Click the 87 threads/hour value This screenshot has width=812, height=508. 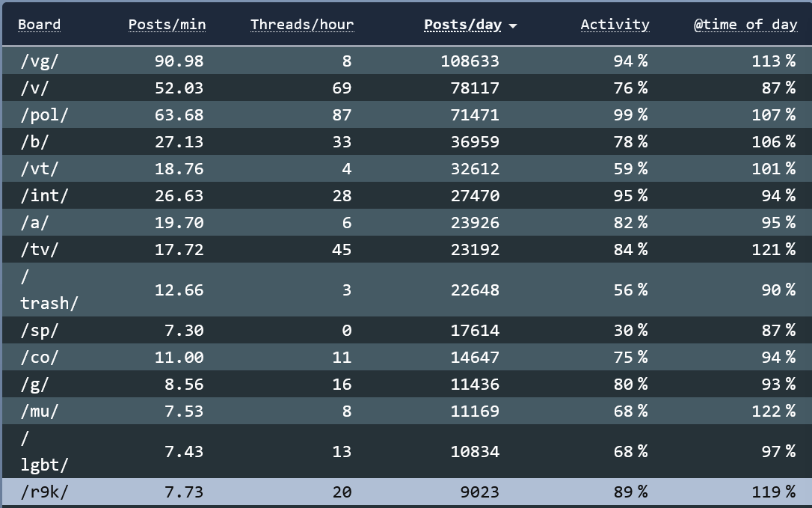[342, 114]
